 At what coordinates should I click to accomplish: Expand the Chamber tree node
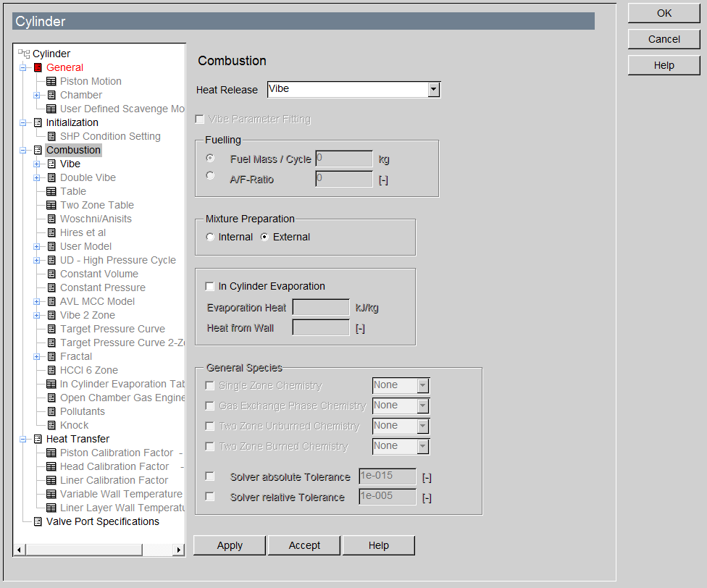click(x=37, y=95)
